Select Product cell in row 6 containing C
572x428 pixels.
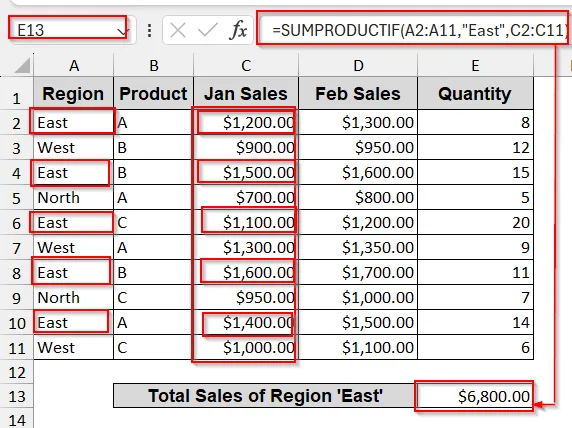[x=154, y=222]
